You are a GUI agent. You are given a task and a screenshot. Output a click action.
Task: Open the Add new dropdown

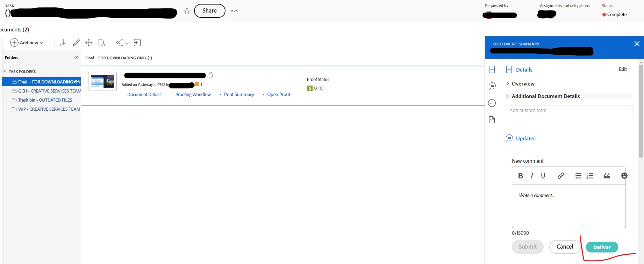[27, 43]
